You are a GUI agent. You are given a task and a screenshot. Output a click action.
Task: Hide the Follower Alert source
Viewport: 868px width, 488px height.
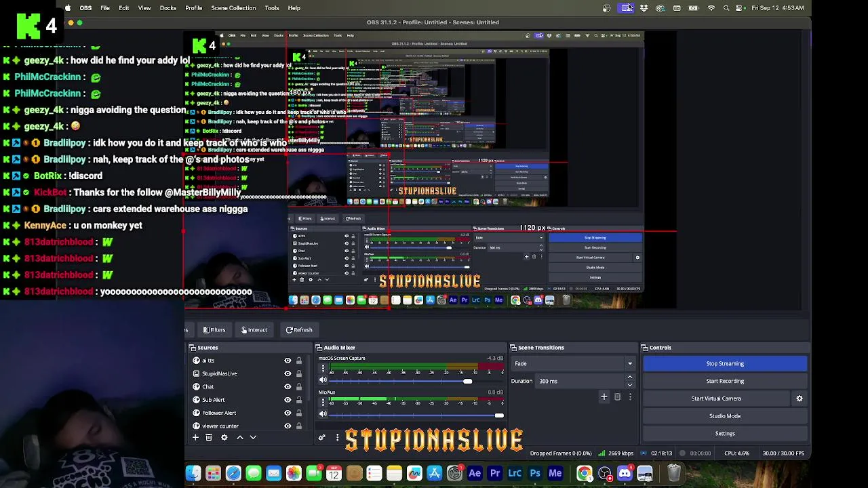(x=288, y=413)
